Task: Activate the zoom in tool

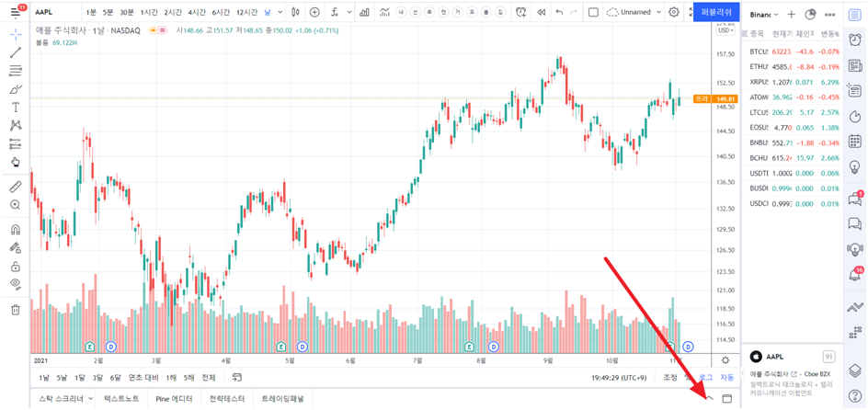Action: coord(16,205)
